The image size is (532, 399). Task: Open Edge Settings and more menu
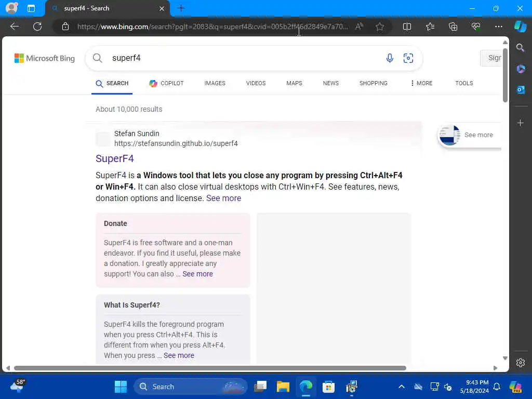click(498, 26)
